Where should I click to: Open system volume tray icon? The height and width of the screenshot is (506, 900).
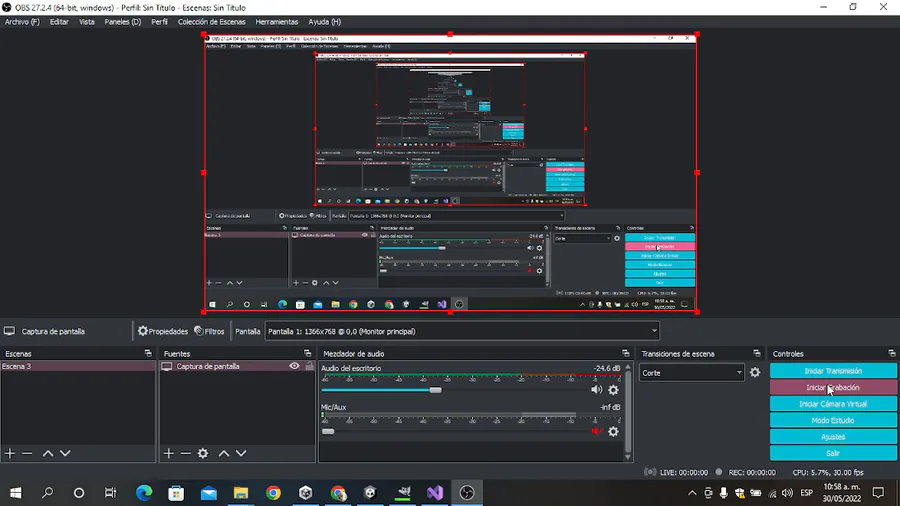point(788,493)
